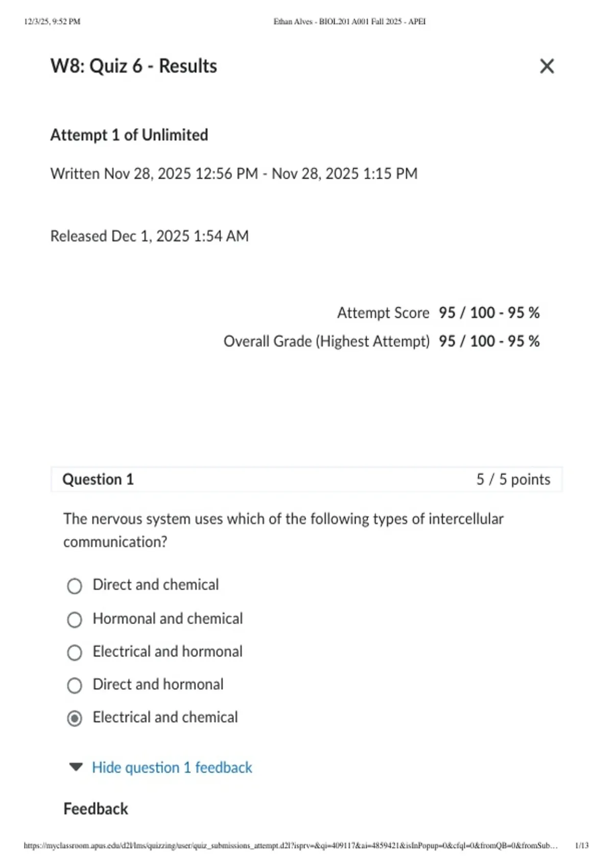The height and width of the screenshot is (868, 613).
Task: Click the Ethan Alves - BIOL201 page title
Action: [x=349, y=21]
